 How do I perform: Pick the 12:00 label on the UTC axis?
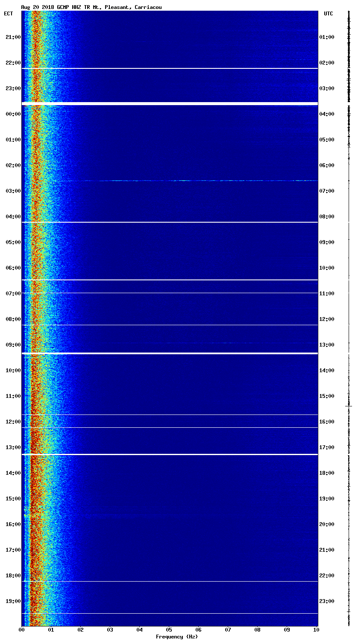[327, 319]
